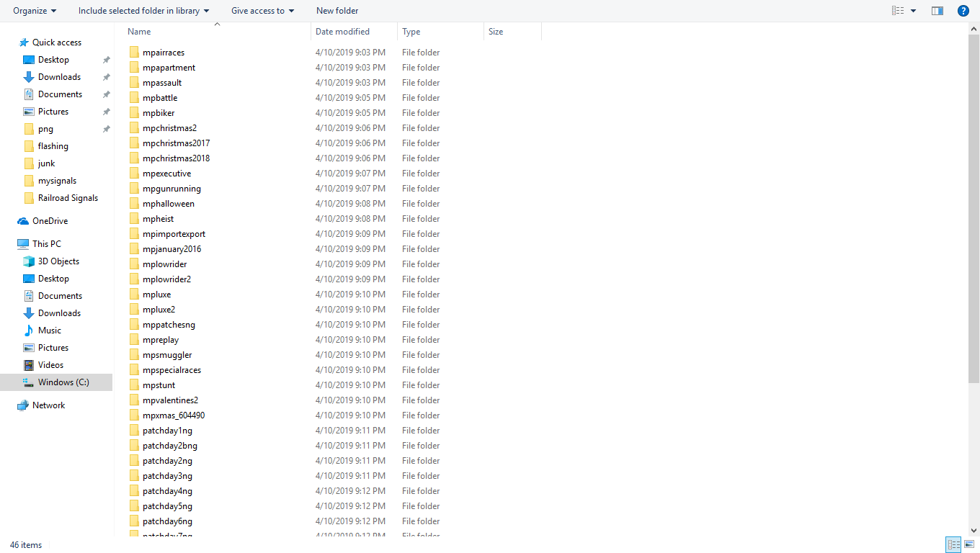Click the Pictures icon under Quick access
This screenshot has width=980, height=553.
tap(29, 112)
